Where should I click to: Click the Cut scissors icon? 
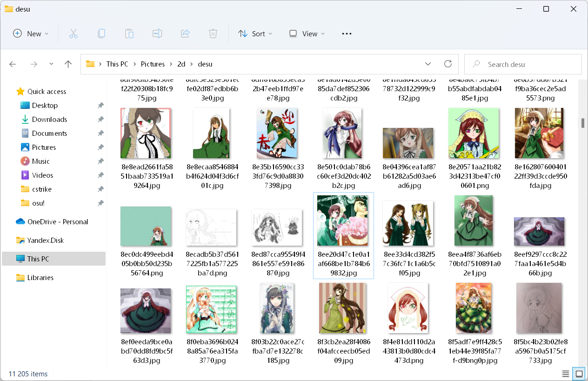coord(73,33)
